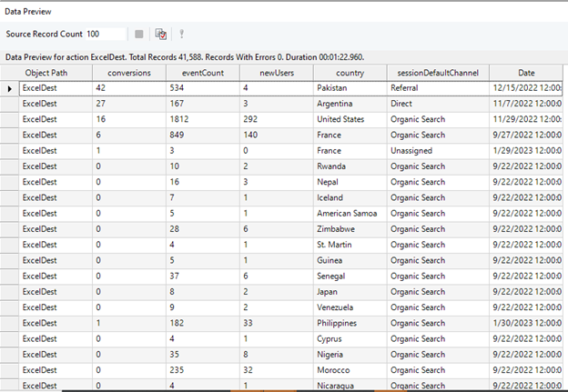568x392 pixels.
Task: Click the Philippines country cell
Action: coord(350,322)
